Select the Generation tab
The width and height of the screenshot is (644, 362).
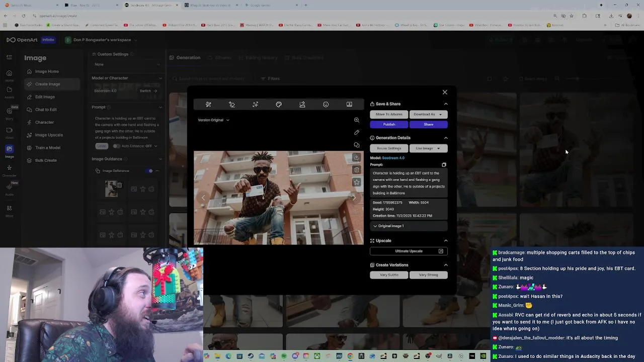(x=185, y=57)
